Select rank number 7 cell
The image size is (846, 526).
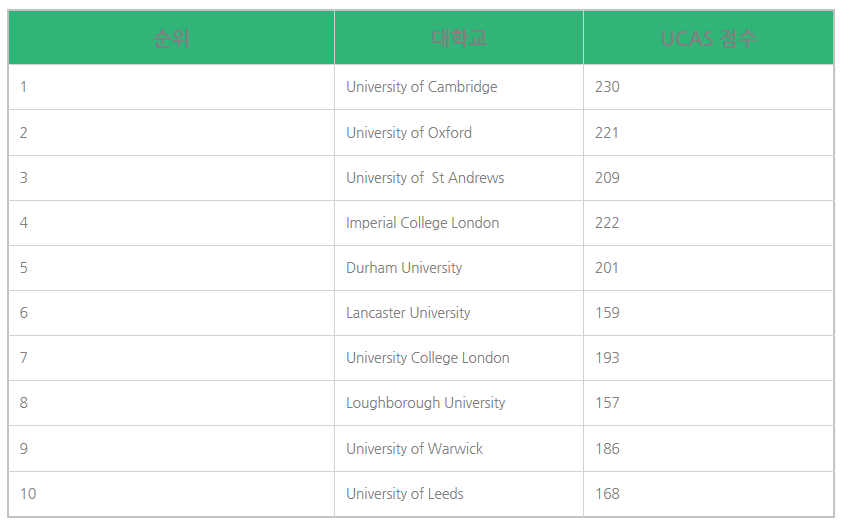coord(171,358)
